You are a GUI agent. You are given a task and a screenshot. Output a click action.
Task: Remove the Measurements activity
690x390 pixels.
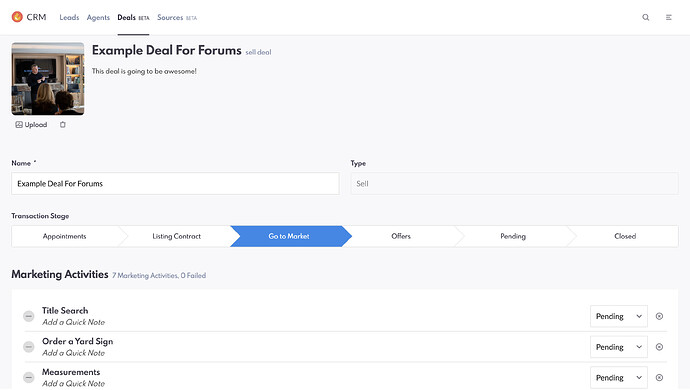pyautogui.click(x=659, y=378)
